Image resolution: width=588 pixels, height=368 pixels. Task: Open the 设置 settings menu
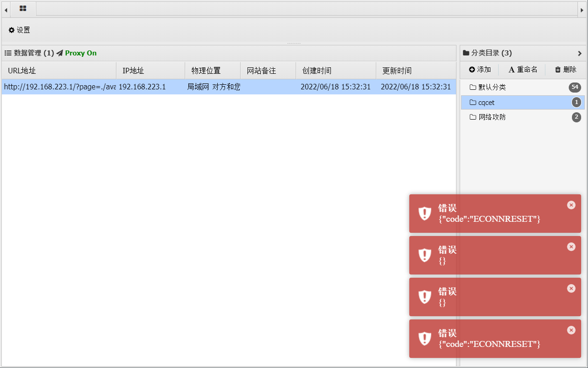(19, 30)
